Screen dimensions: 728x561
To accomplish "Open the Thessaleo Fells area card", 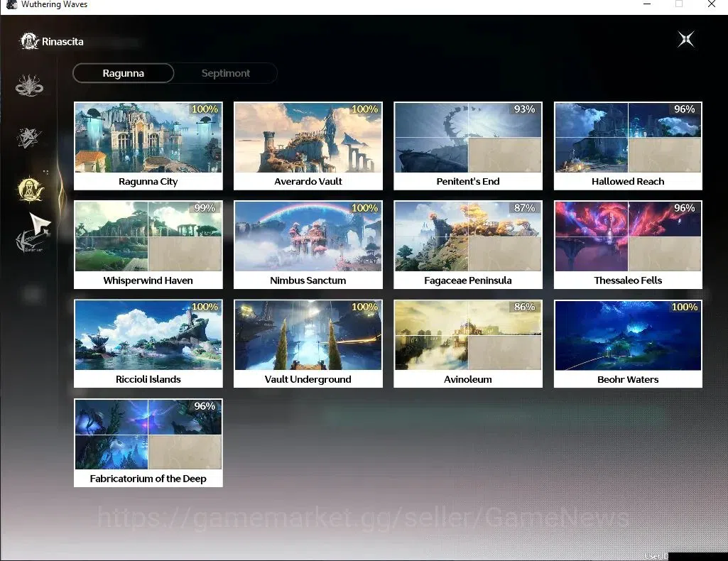I will pos(628,244).
